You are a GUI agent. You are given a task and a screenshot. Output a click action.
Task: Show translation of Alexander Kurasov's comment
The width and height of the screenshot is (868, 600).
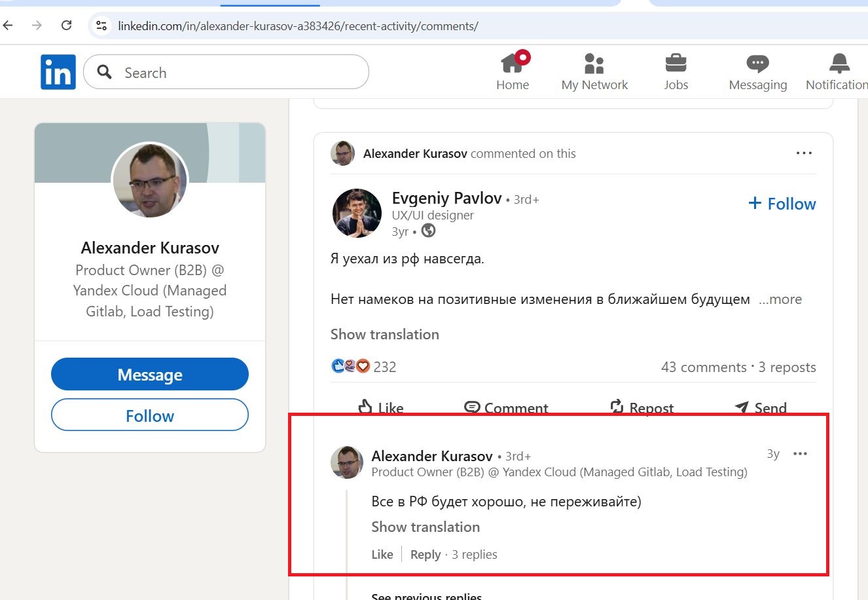point(425,527)
